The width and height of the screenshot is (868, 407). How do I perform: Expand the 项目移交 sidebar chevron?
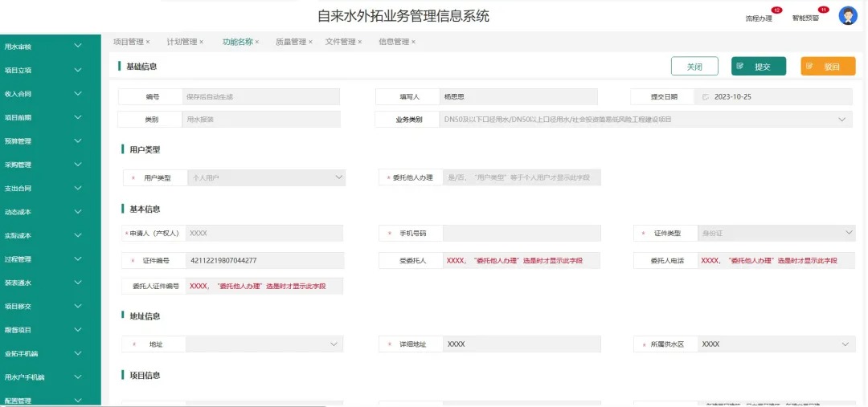(78, 306)
